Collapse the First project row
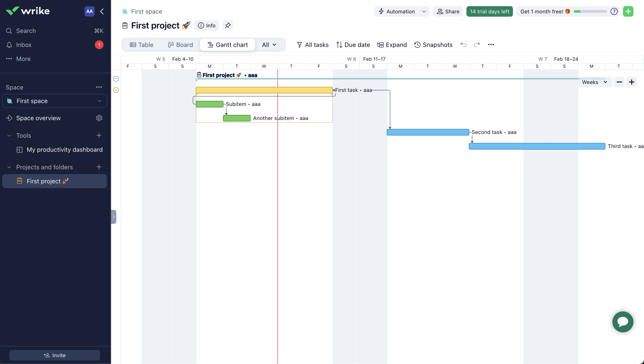Screen dimensions: 644x364 [116, 79]
